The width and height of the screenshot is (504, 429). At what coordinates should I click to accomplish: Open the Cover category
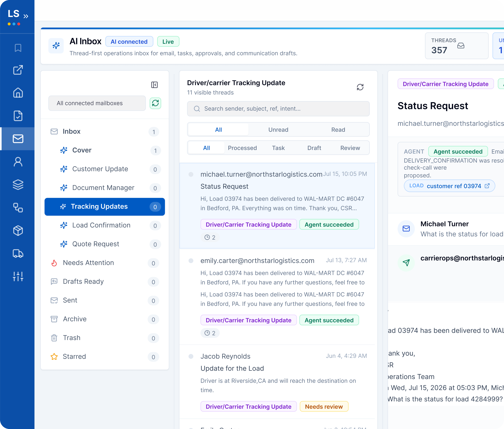point(105,150)
